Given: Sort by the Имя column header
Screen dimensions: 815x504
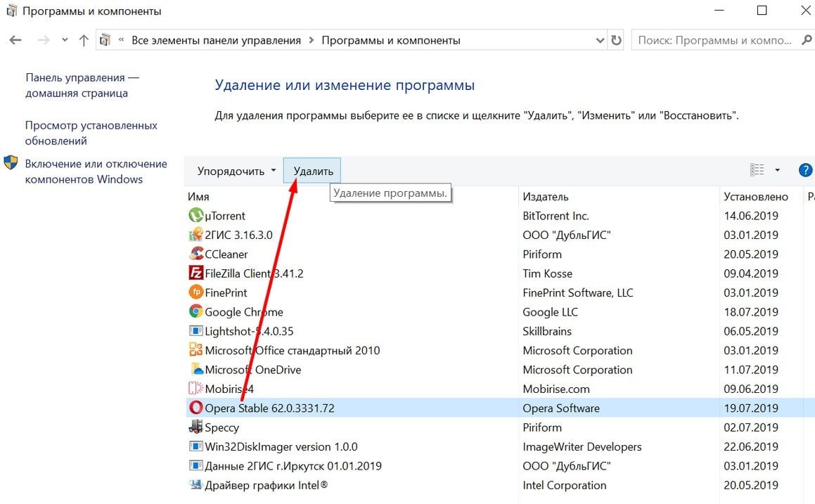Looking at the screenshot, I should pyautogui.click(x=198, y=196).
